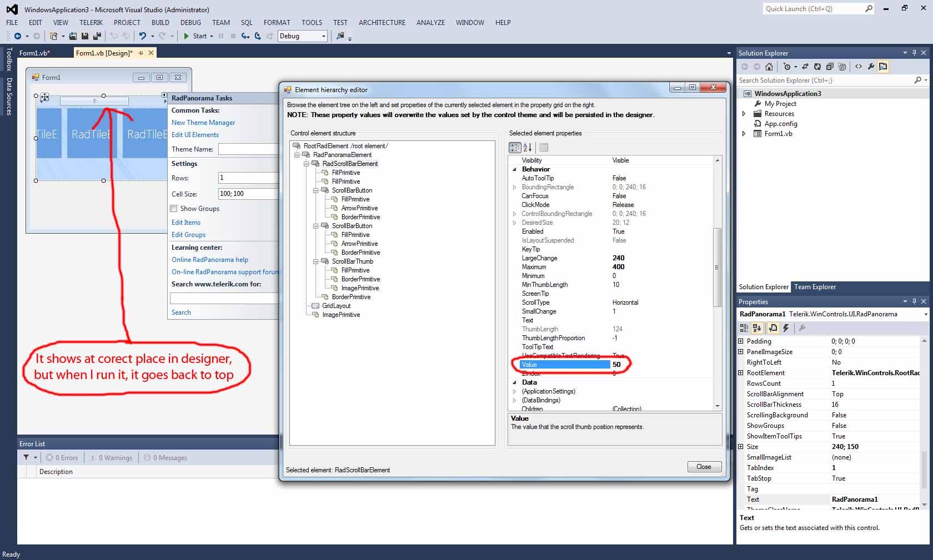The height and width of the screenshot is (560, 933).
Task: Open the Online RadPanorama help link
Action: (210, 260)
